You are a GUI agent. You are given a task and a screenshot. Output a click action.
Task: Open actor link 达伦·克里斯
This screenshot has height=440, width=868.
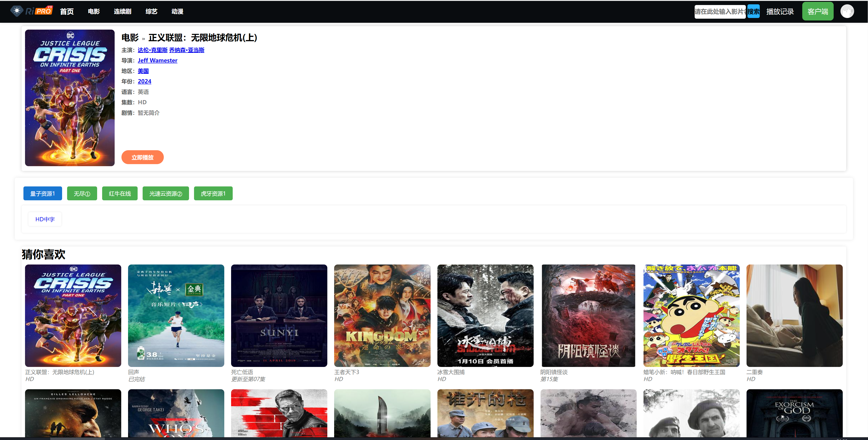point(152,50)
